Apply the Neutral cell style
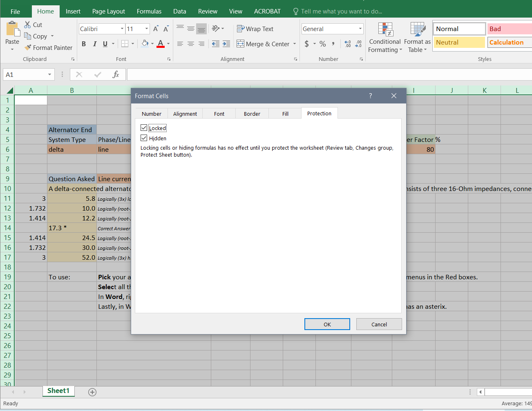 [459, 42]
